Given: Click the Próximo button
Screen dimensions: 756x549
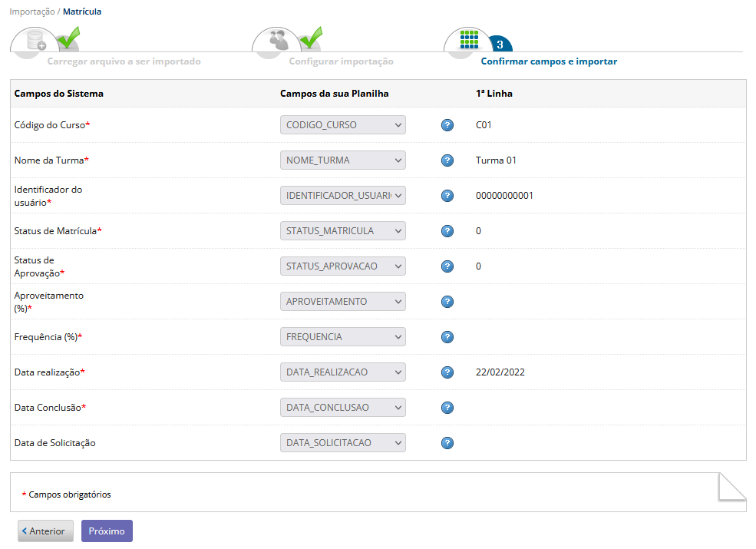Looking at the screenshot, I should pos(107,531).
